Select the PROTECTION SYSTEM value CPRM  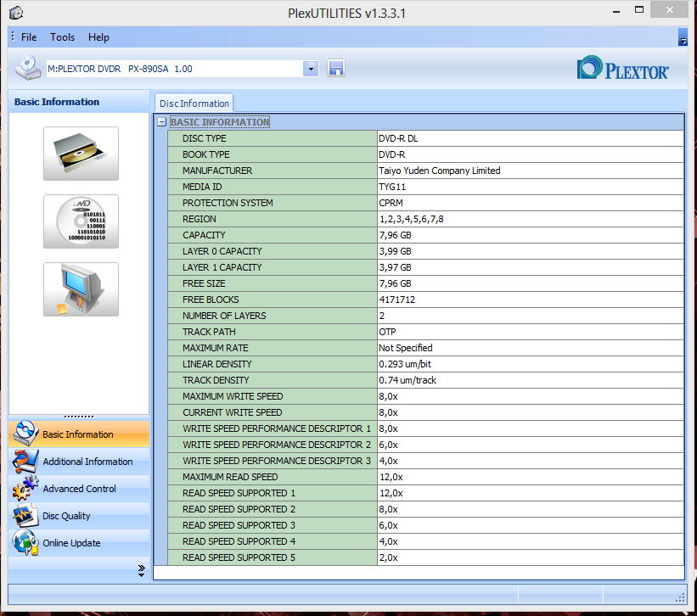coord(391,203)
